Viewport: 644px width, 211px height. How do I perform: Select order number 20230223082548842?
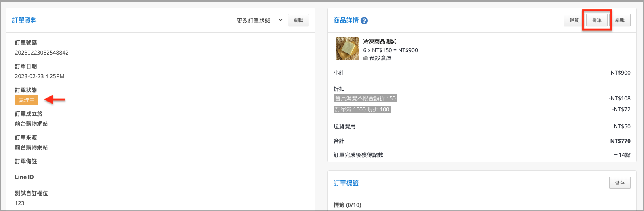42,53
